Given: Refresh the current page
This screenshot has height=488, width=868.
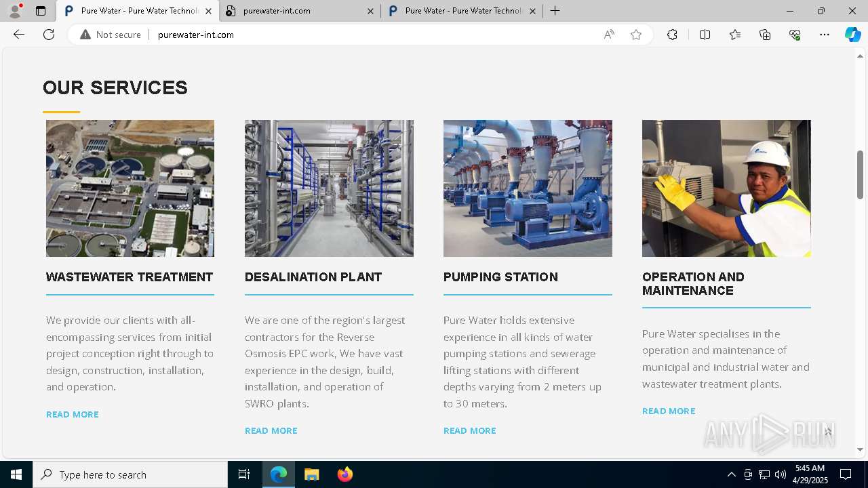Looking at the screenshot, I should (x=49, y=35).
